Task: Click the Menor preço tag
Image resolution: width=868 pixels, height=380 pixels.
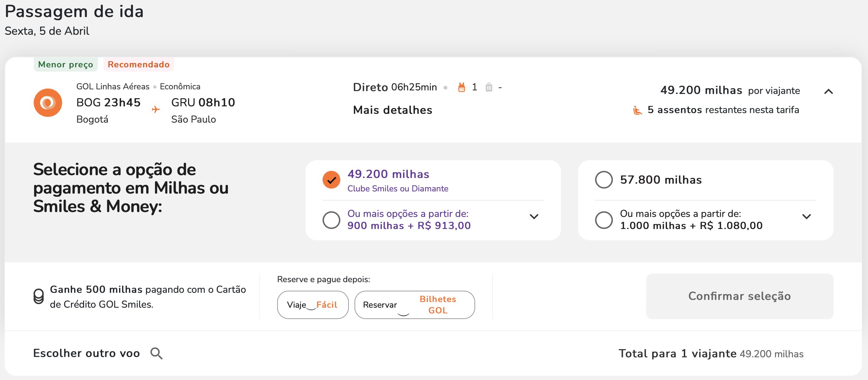Action: 65,65
